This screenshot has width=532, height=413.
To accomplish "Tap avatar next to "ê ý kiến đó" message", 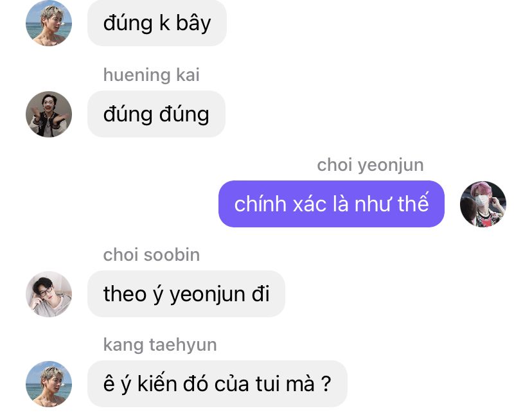I will (x=49, y=384).
